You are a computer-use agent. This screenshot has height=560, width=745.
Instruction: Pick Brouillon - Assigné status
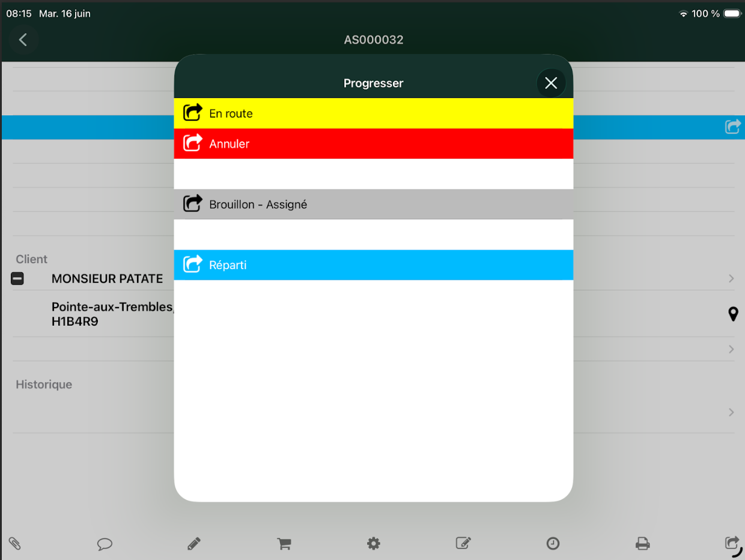point(374,204)
